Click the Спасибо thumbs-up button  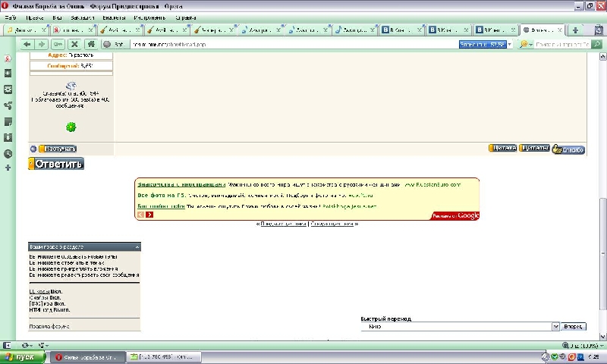click(x=568, y=149)
